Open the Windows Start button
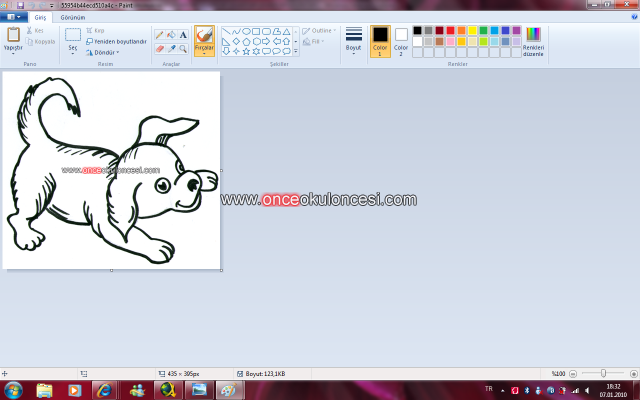The height and width of the screenshot is (400, 640). tap(13, 390)
